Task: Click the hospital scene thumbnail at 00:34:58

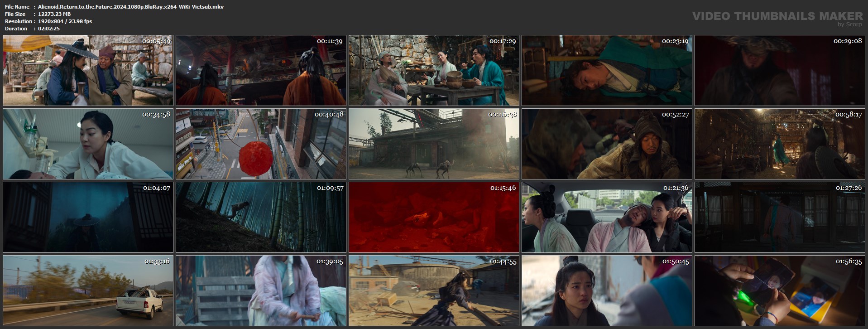Action: 88,144
